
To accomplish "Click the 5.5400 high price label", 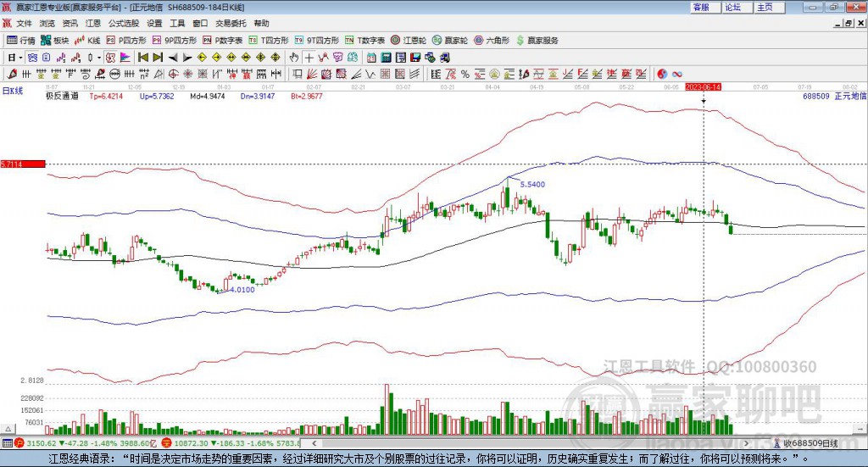I will point(532,184).
